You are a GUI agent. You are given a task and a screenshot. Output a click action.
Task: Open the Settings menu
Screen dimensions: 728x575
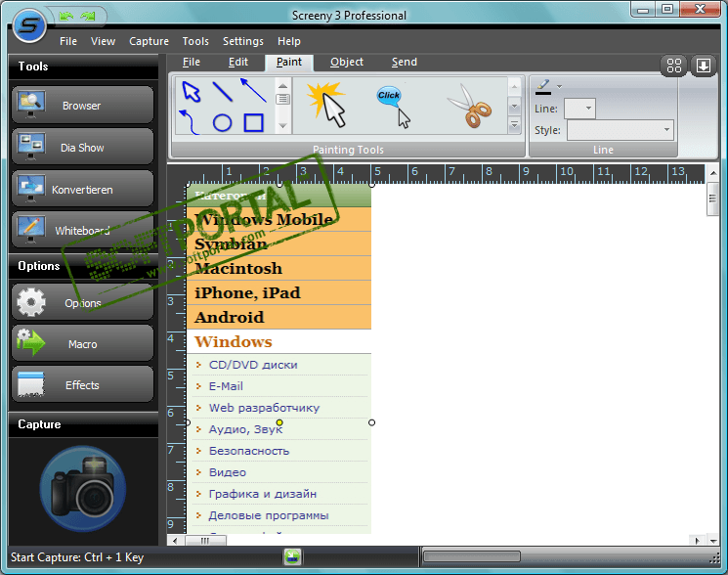242,41
